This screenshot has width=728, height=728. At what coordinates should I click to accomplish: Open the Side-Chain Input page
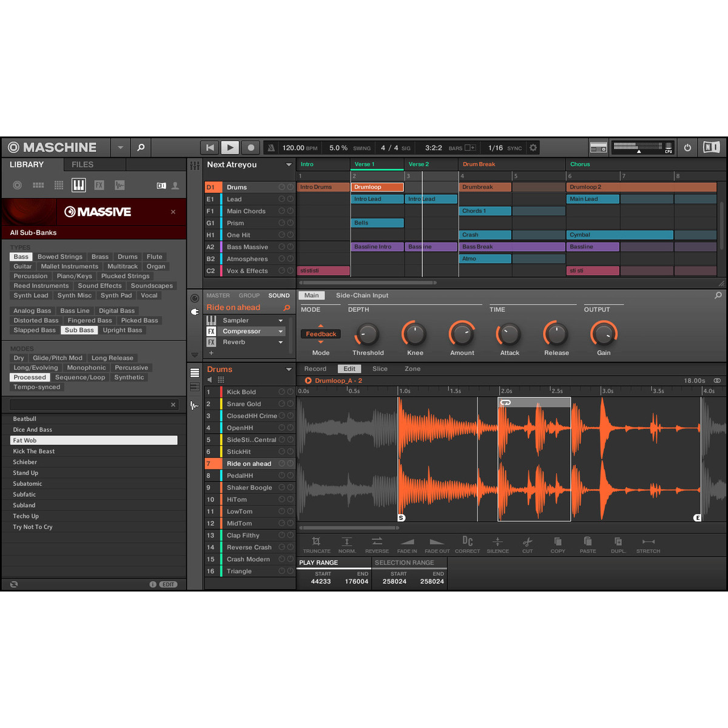[362, 295]
